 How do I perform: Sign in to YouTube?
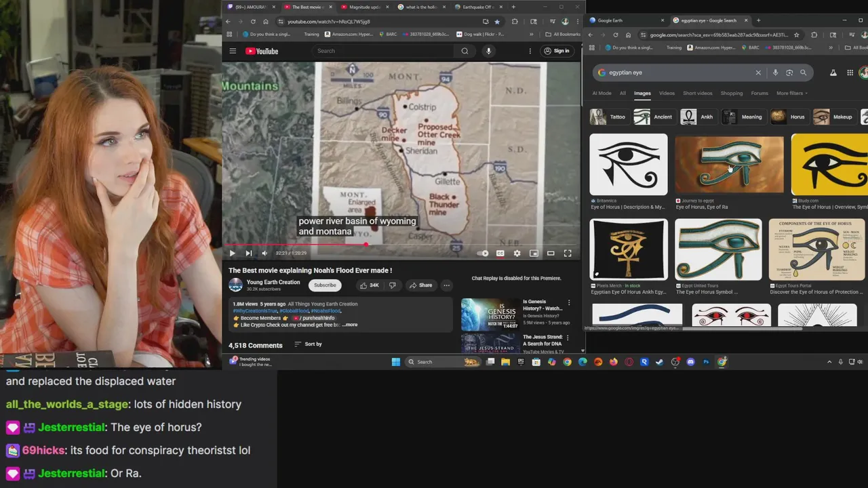557,51
